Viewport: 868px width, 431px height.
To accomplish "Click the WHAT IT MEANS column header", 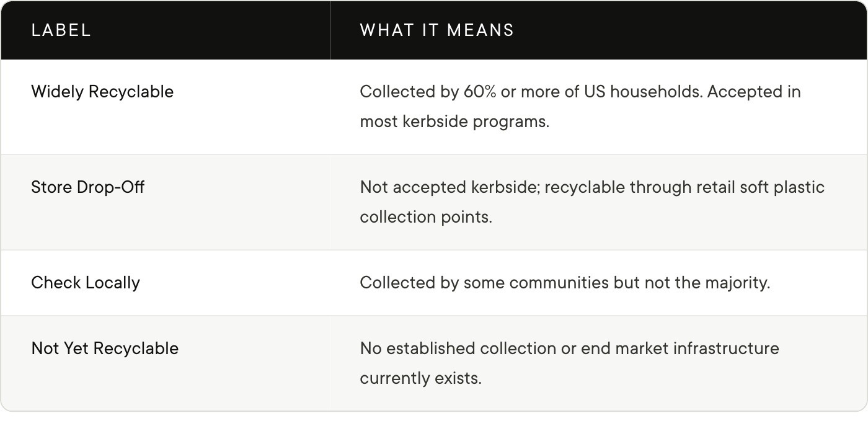I will pyautogui.click(x=598, y=30).
